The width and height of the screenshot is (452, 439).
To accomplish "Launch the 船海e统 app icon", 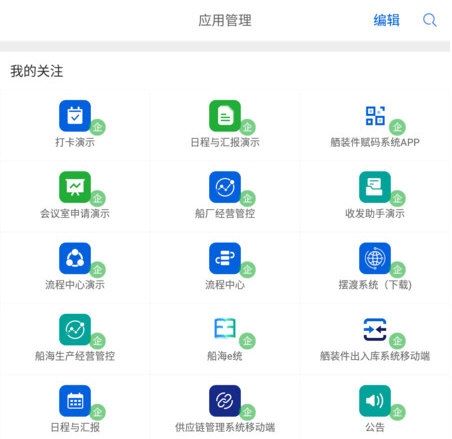I will [x=225, y=329].
